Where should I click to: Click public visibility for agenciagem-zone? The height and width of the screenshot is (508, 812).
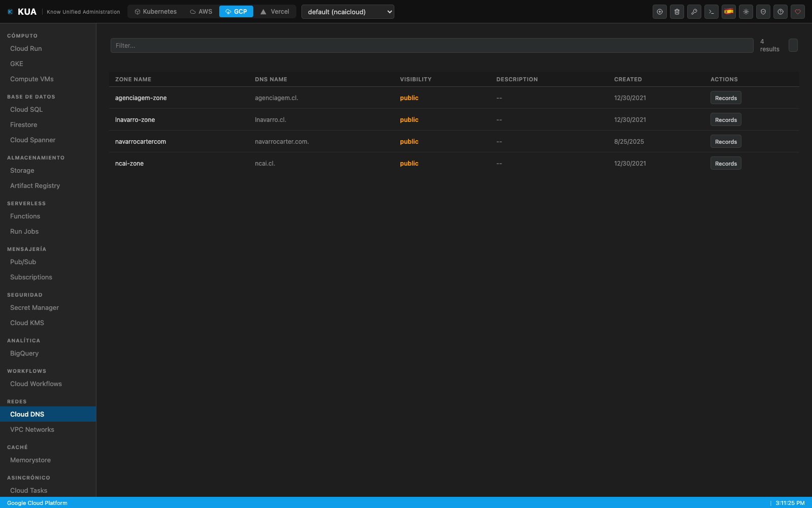tap(409, 98)
